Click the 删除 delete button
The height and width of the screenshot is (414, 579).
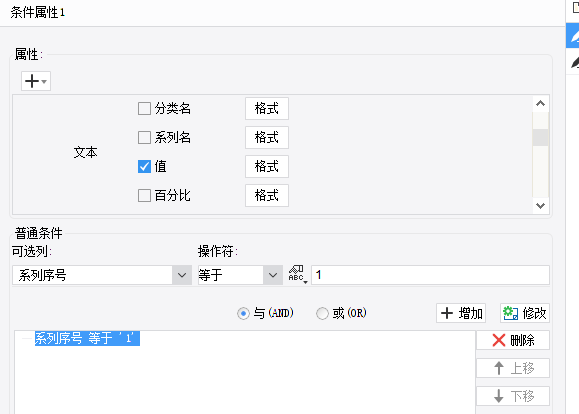[x=513, y=340]
